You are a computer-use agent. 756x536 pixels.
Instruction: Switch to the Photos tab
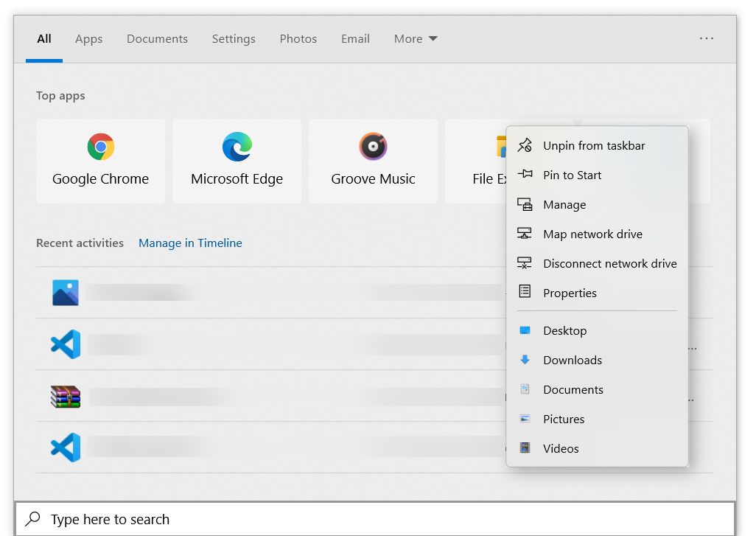pyautogui.click(x=298, y=38)
